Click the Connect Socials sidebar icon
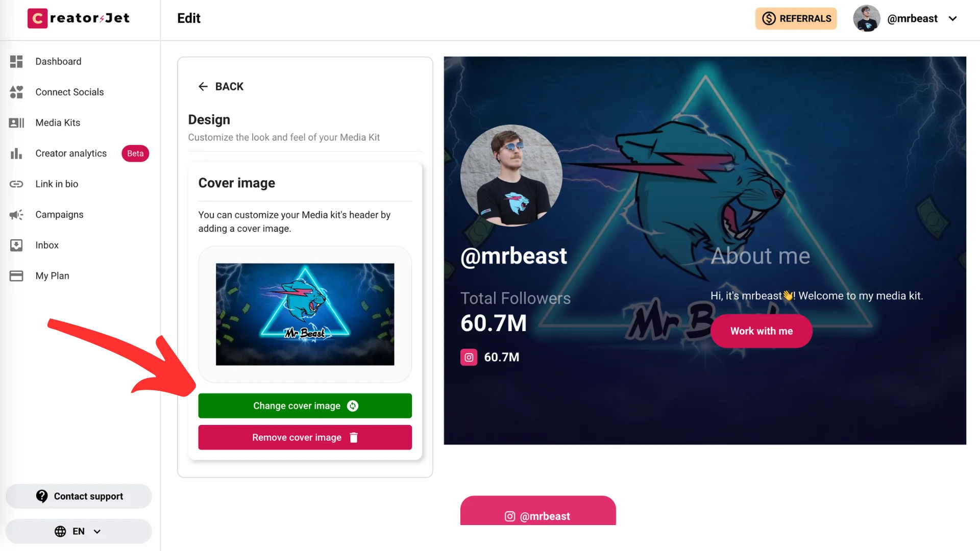This screenshot has width=980, height=551. (x=17, y=91)
